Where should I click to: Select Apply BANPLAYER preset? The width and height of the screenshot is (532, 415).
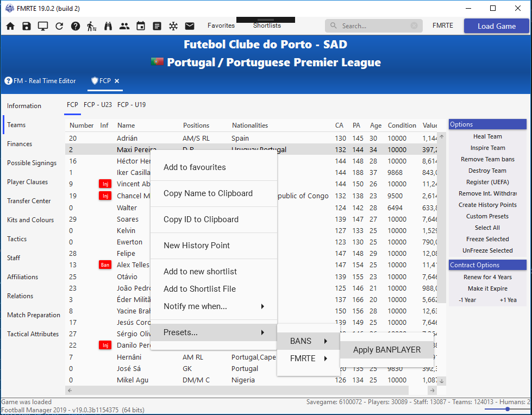(x=387, y=350)
